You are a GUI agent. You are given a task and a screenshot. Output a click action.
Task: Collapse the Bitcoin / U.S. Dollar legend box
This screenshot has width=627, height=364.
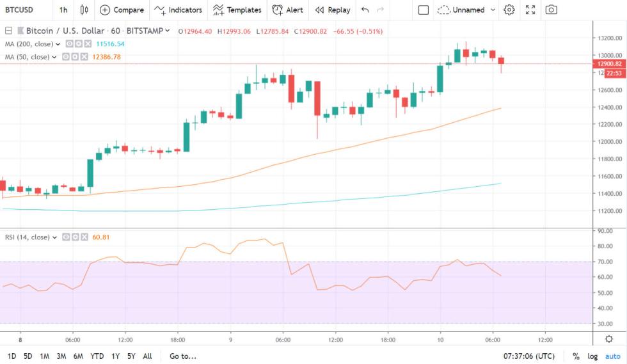pos(8,31)
